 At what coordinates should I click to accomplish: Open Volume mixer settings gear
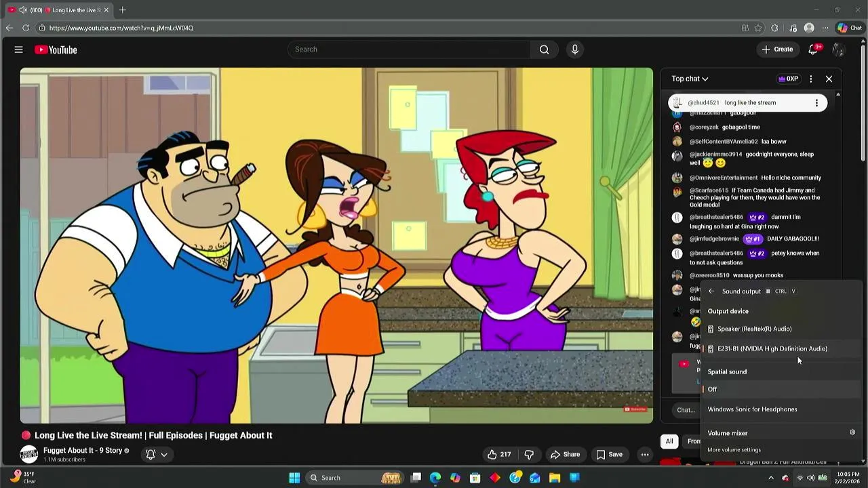(852, 432)
